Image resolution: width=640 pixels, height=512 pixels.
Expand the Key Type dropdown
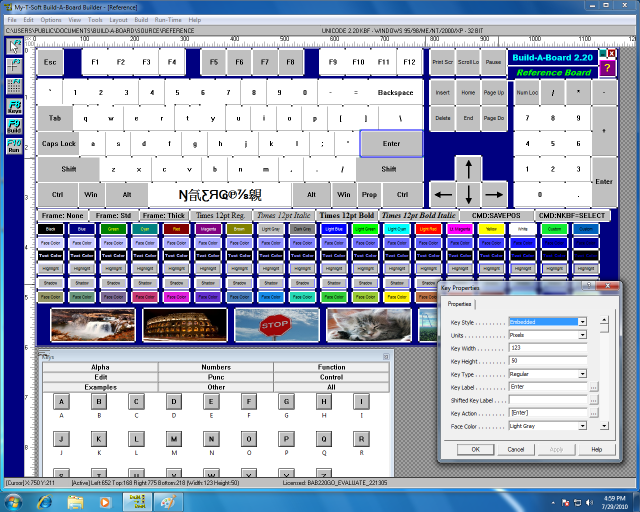pos(581,374)
